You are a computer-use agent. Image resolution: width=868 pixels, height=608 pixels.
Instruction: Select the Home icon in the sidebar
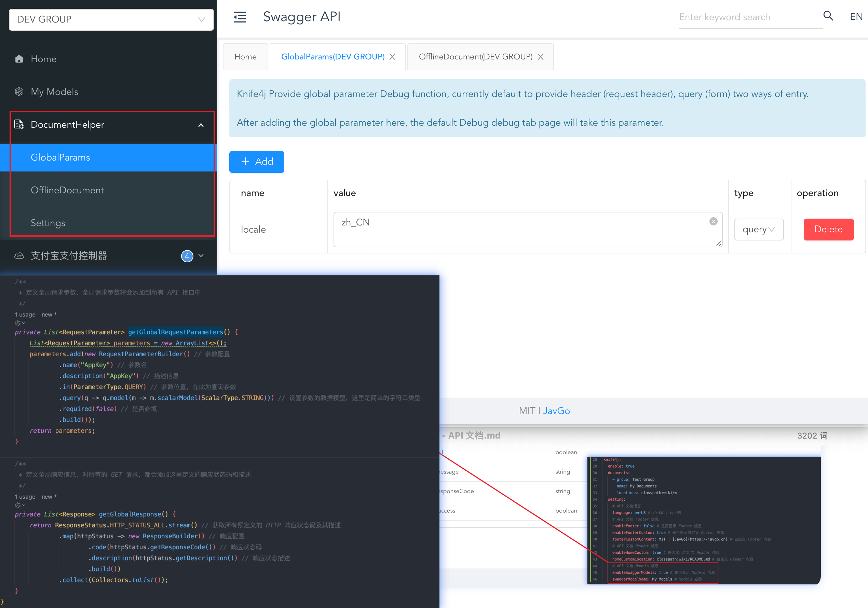pos(19,58)
